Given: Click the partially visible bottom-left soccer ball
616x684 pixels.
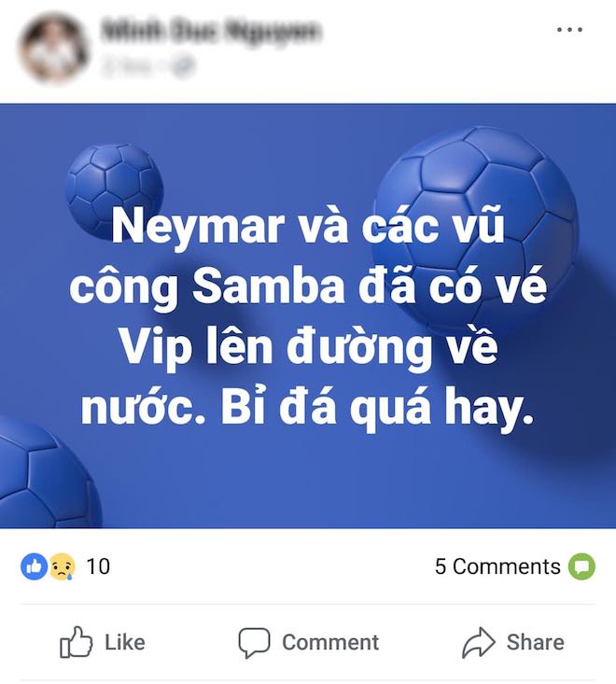Looking at the screenshot, I should click(49, 472).
